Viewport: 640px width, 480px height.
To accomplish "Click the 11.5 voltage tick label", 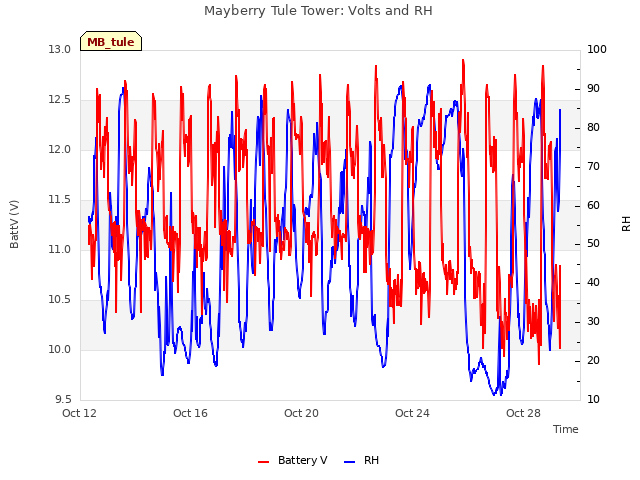I will (x=60, y=200).
